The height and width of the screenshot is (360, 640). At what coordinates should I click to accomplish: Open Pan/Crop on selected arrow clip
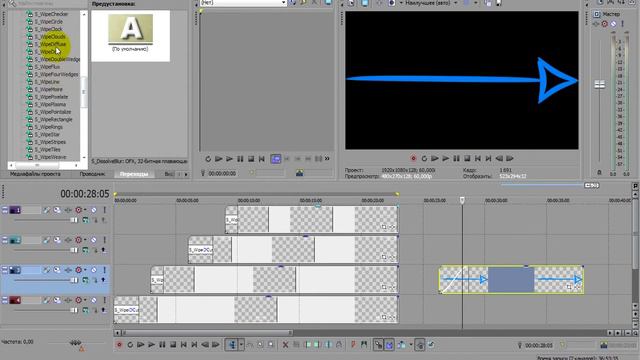[569, 287]
